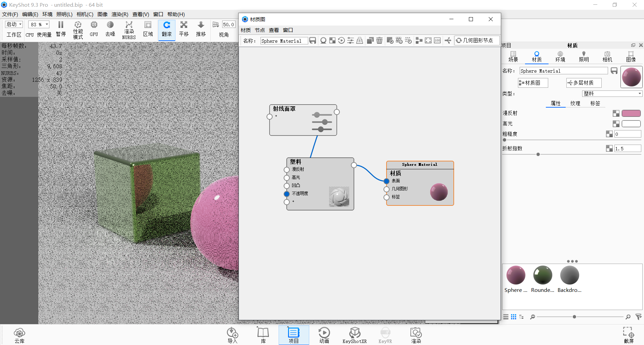The height and width of the screenshot is (345, 644).
Task: Launch KeyShotXR from bottom toolbar
Action: point(355,335)
